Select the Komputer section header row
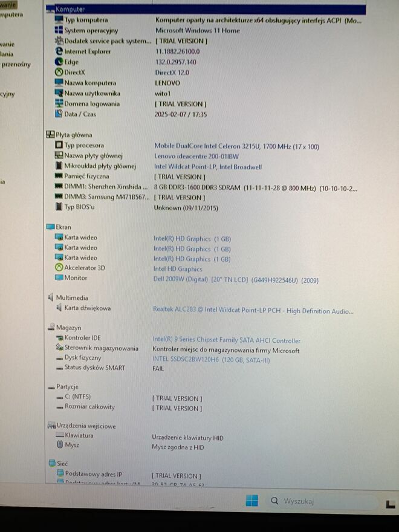The height and width of the screenshot is (532, 399). click(x=206, y=9)
